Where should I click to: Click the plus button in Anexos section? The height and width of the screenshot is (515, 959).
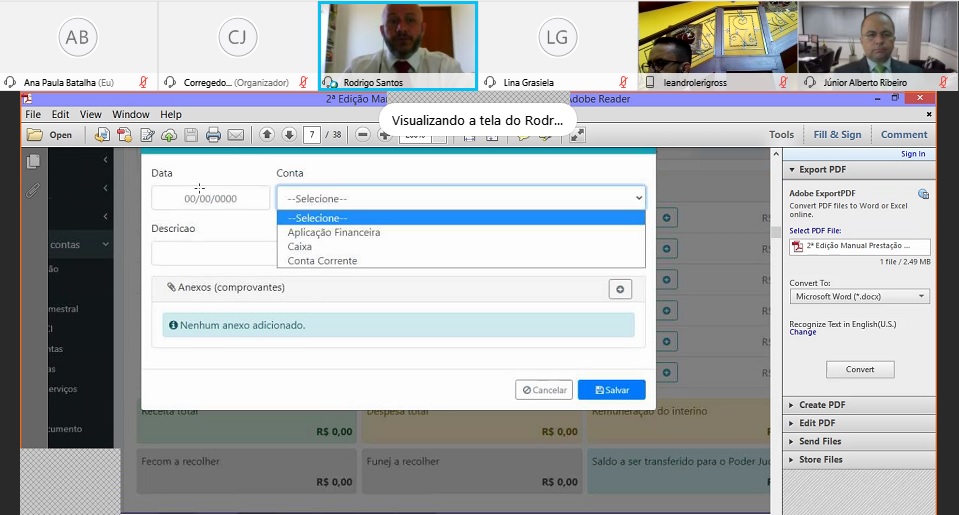(620, 289)
